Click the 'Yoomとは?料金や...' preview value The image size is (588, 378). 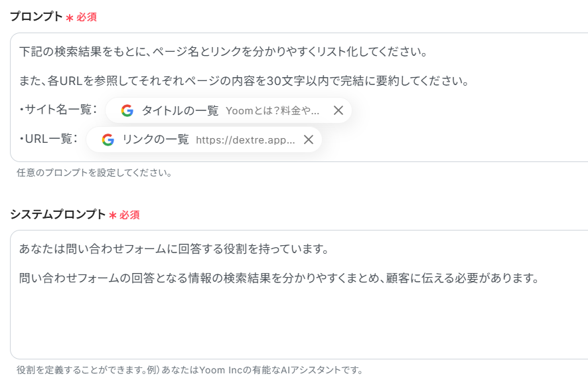(272, 111)
